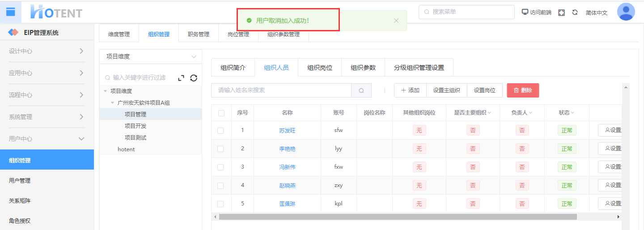Check the box for 苏发旺 row

[x=220, y=130]
